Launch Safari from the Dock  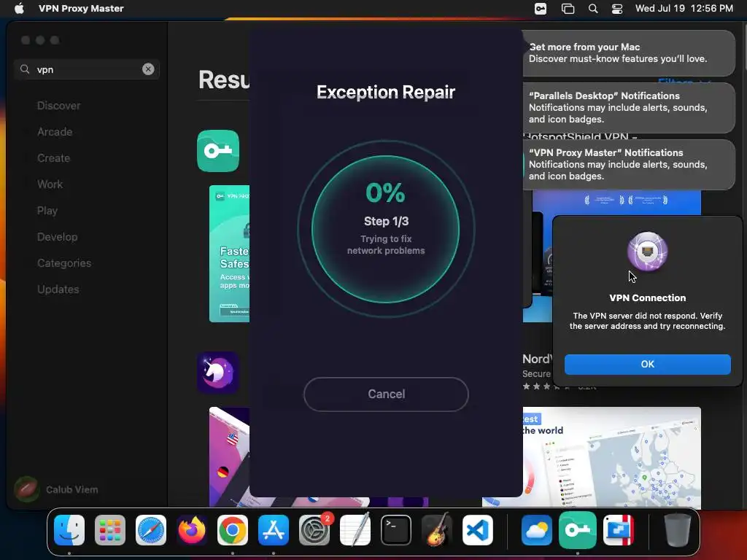[151, 530]
